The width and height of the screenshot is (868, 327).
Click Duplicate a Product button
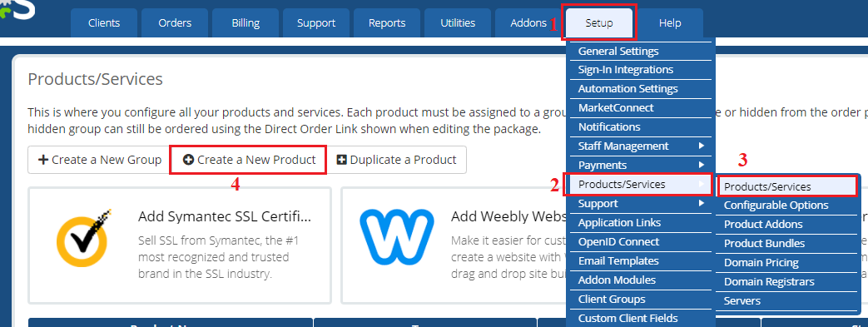tap(397, 160)
